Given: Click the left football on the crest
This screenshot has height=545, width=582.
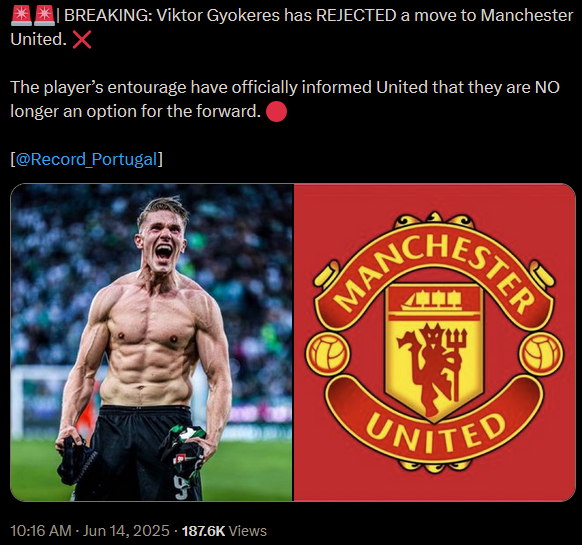Looking at the screenshot, I should point(327,353).
